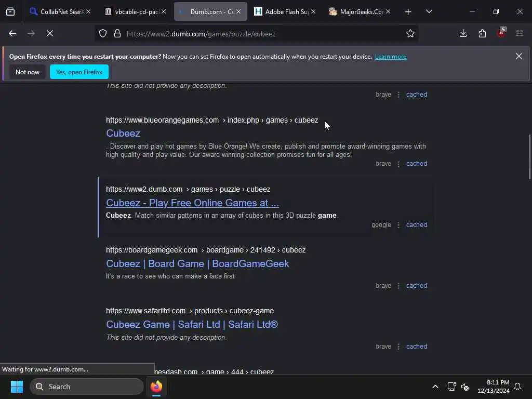Click 'google' engine label on dumb.com result
532x399 pixels.
(x=381, y=224)
